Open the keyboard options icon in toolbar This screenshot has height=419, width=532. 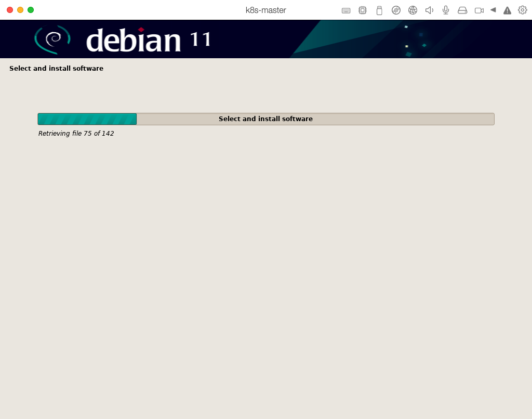(x=345, y=10)
